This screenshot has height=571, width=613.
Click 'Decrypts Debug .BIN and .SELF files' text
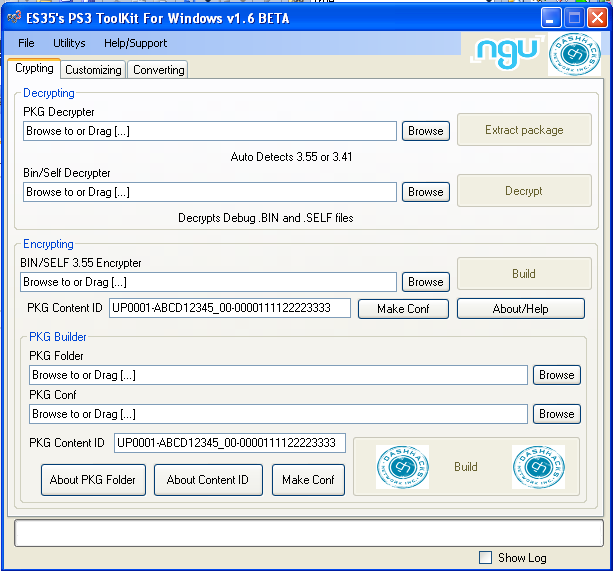266,218
